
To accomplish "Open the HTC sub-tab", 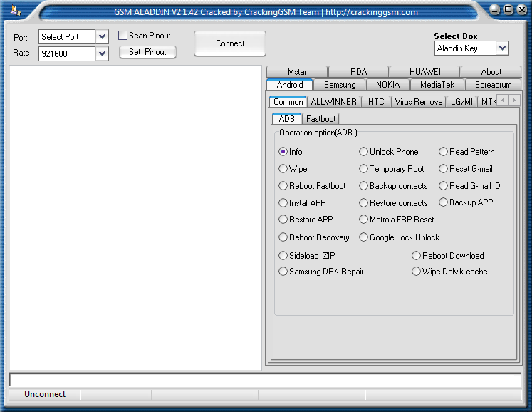I will click(x=376, y=101).
